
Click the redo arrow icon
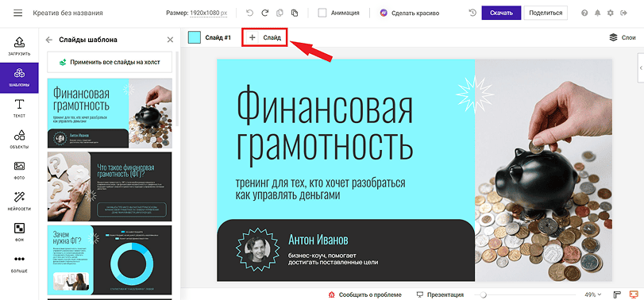pyautogui.click(x=264, y=13)
